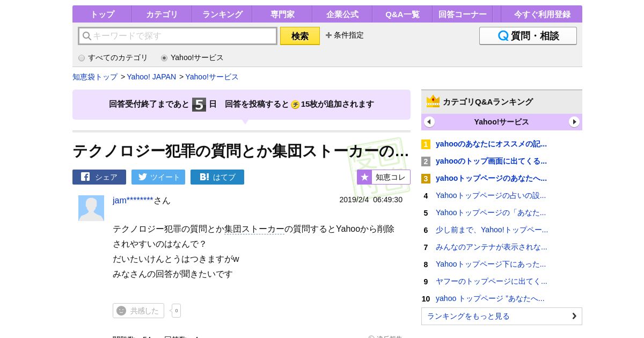Click the chevron on ランキングをもっと見る

pyautogui.click(x=574, y=316)
